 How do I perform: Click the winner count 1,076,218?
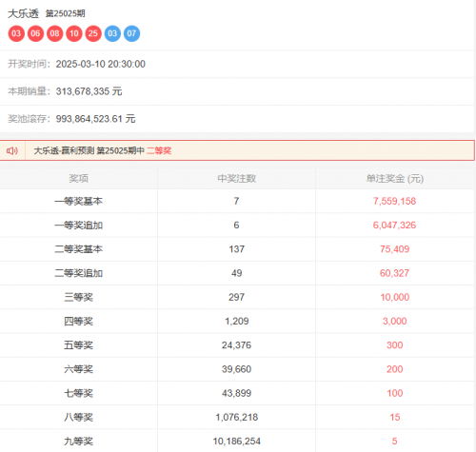click(x=237, y=417)
